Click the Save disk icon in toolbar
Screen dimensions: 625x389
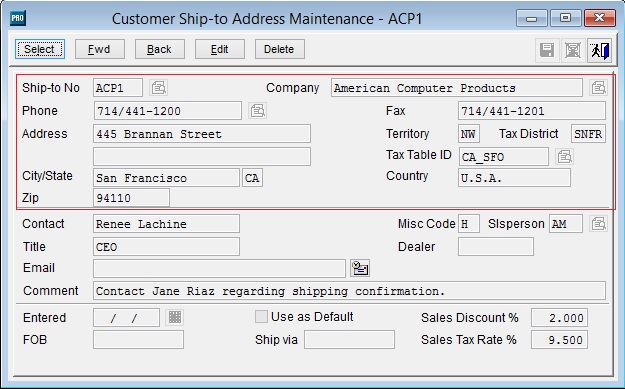[x=547, y=50]
